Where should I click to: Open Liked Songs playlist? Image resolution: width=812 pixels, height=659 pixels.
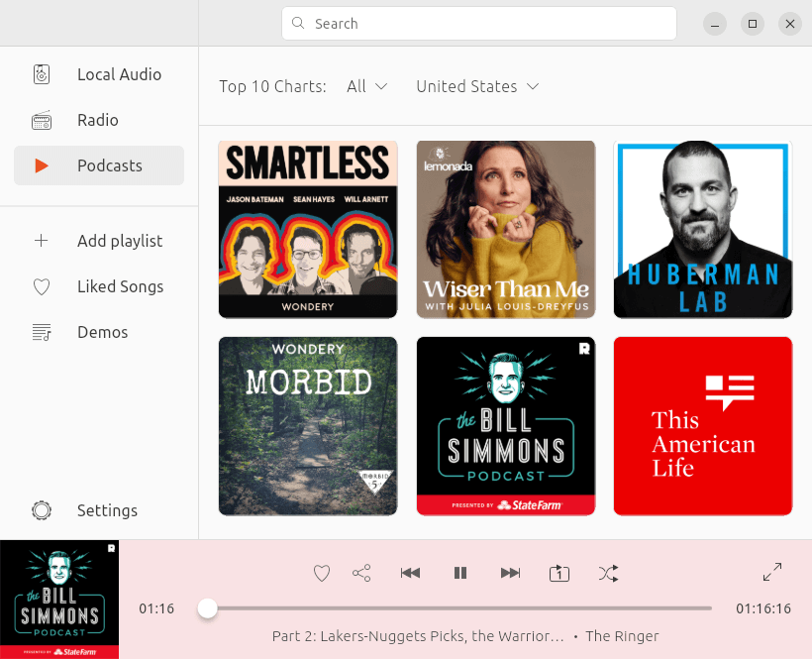pos(99,286)
